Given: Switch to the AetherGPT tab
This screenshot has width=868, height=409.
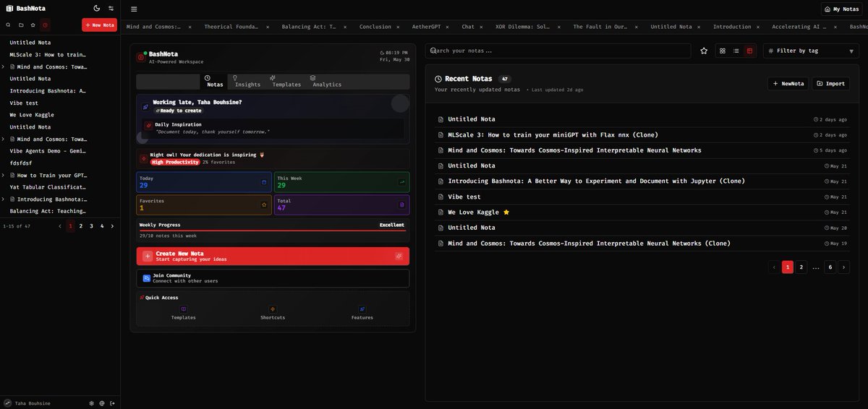Looking at the screenshot, I should pyautogui.click(x=425, y=27).
